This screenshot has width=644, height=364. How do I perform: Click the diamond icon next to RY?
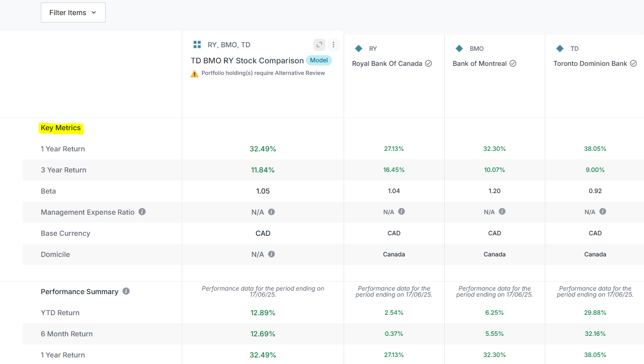click(359, 49)
